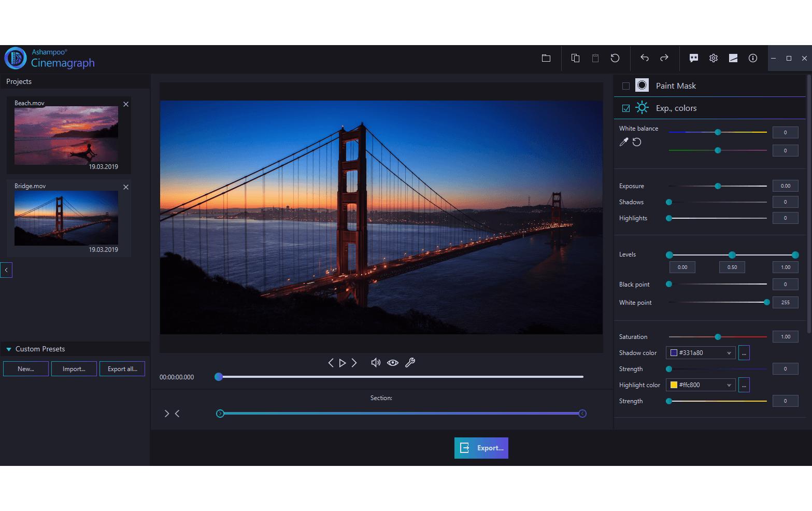Click the feedback speech-bubble icon in the toolbar
The width and height of the screenshot is (812, 511).
click(x=693, y=58)
